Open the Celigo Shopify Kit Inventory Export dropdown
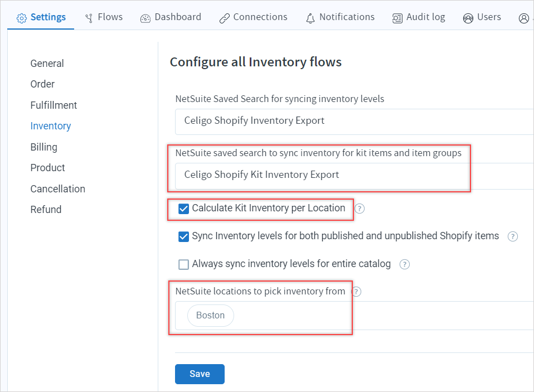The width and height of the screenshot is (534, 392). (354, 176)
